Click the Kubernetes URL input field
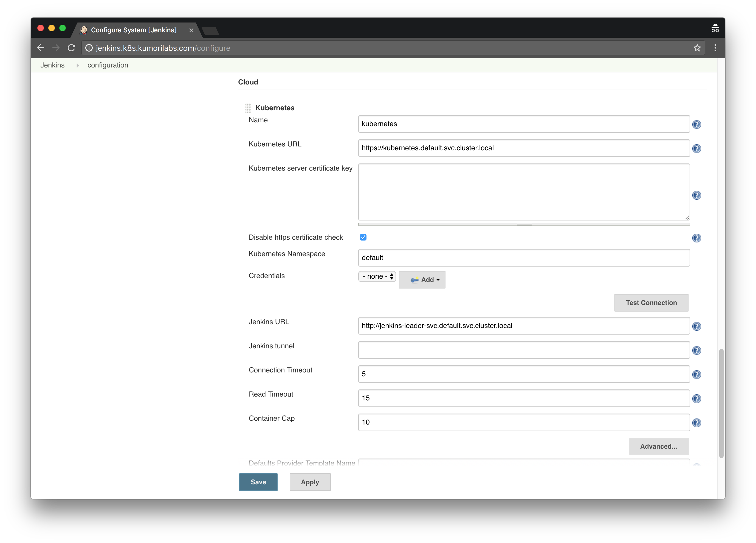Screen dimensions: 756x543 [x=524, y=148]
